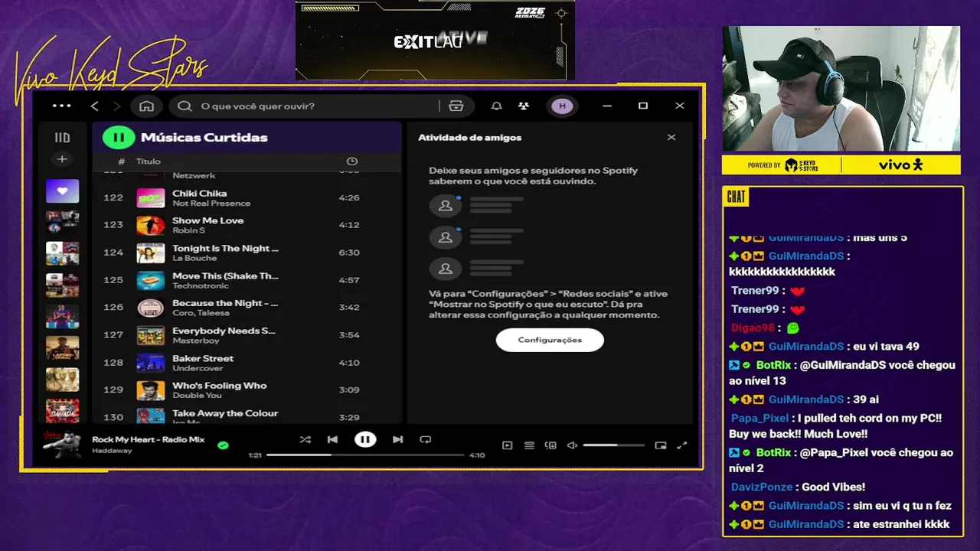
Task: Open the Now Playing view icon
Action: tap(507, 445)
